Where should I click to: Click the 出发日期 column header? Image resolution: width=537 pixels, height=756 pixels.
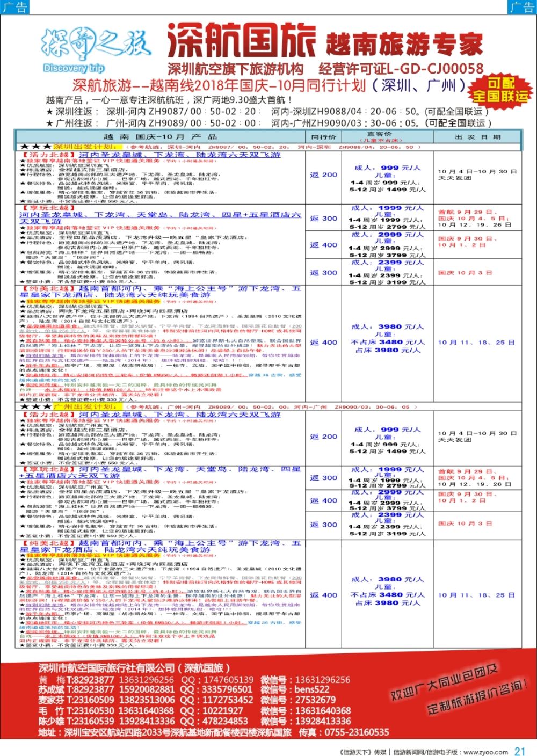point(477,137)
